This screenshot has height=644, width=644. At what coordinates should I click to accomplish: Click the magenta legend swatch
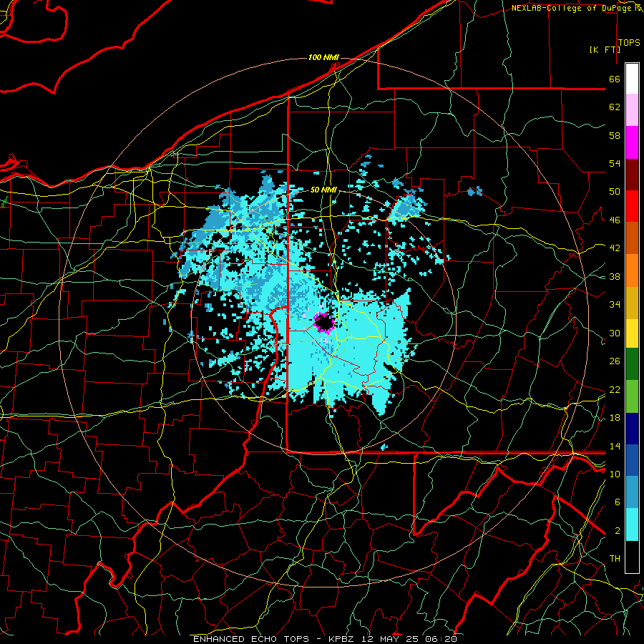[632, 142]
